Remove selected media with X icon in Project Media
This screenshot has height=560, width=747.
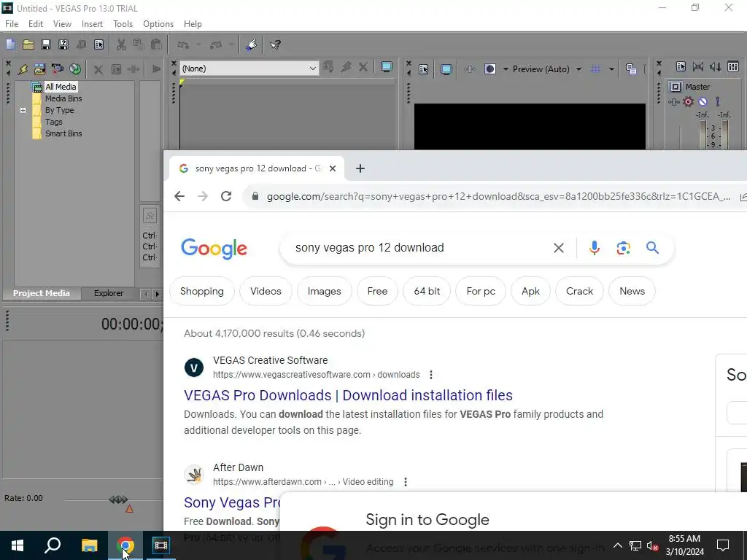[98, 69]
